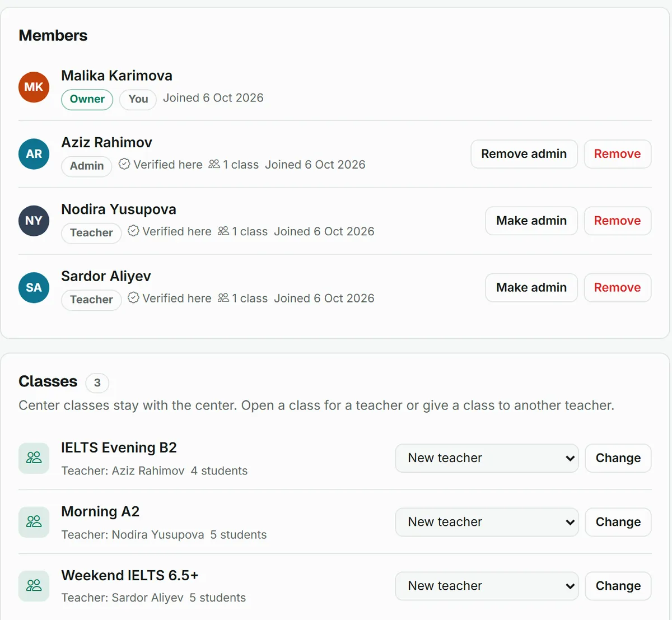Click the class people icon in Nodira Yusupova's row

[x=223, y=231]
